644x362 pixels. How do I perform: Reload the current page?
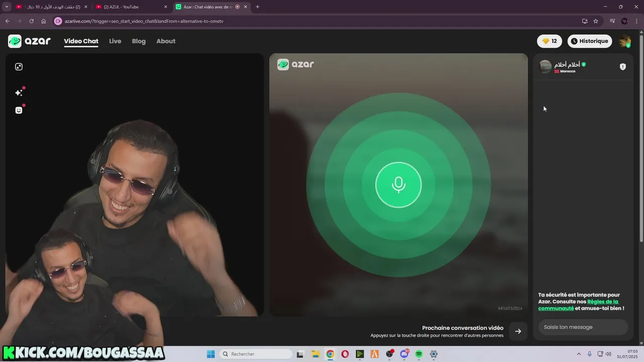[x=31, y=21]
